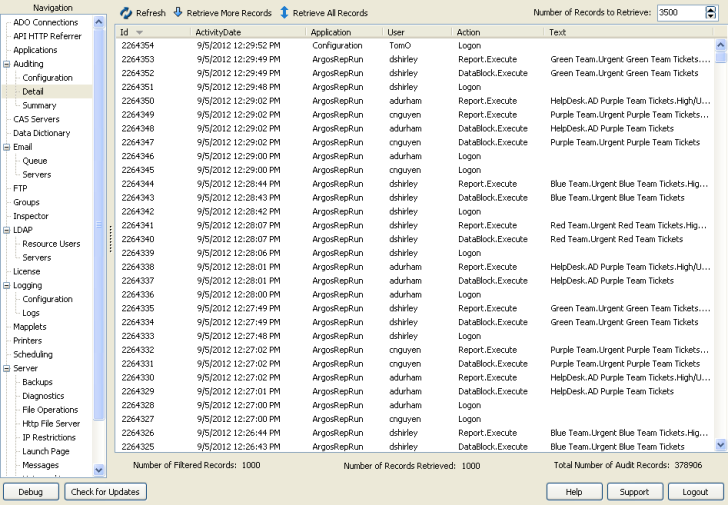The image size is (728, 505).
Task: Open the Help button
Action: point(574,492)
